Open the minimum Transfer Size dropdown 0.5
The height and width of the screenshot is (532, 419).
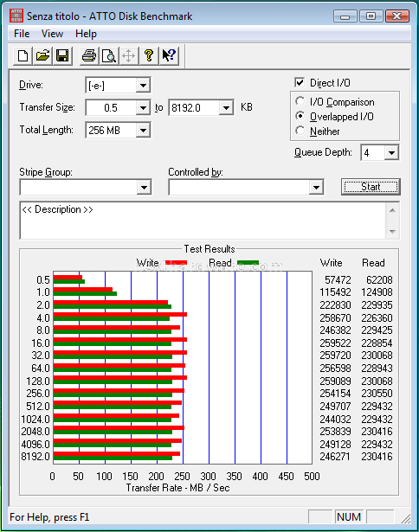tap(143, 108)
